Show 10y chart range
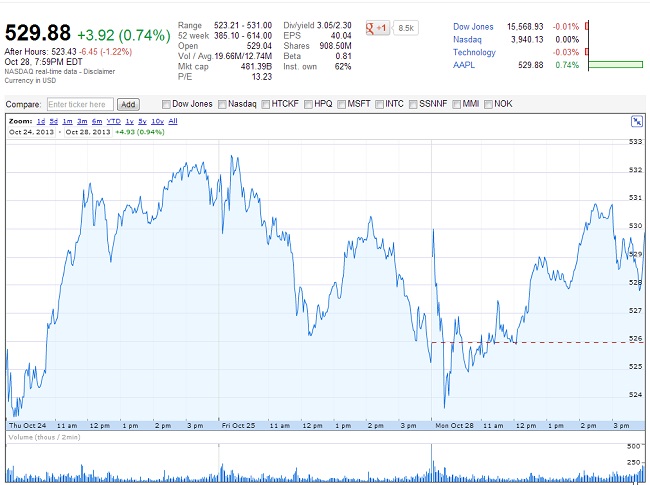 (x=158, y=121)
